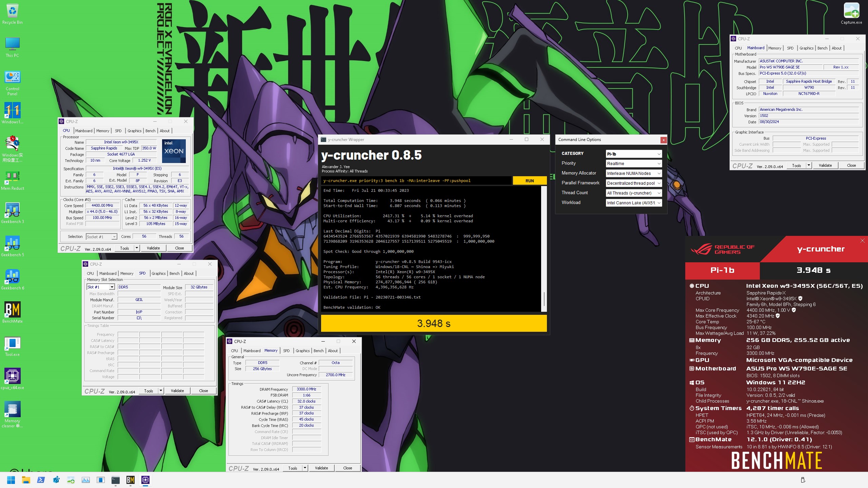868x488 pixels.
Task: Switch to the console window taskbar icon
Action: [x=116, y=480]
